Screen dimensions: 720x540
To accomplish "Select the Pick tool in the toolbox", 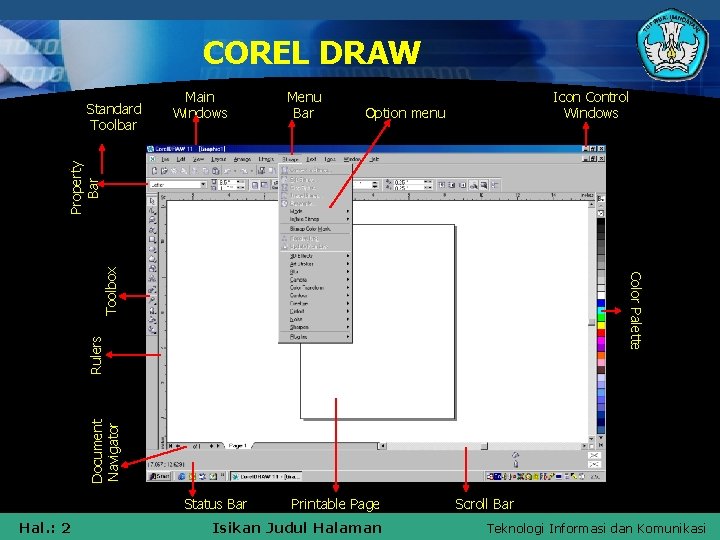I will coord(152,201).
